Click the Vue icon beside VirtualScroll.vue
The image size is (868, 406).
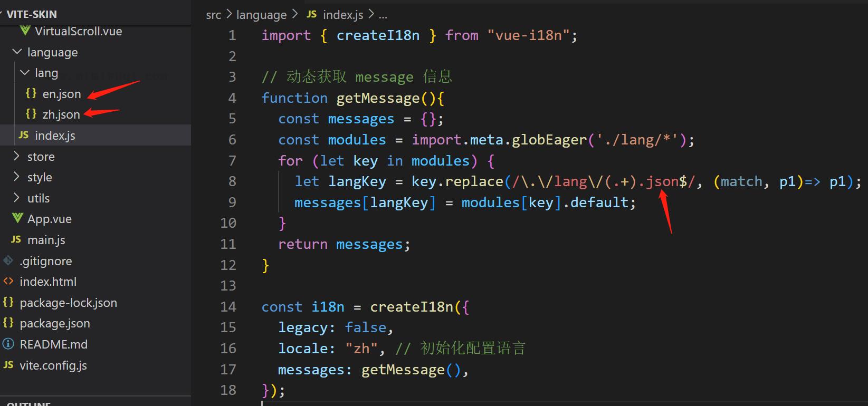(x=25, y=31)
